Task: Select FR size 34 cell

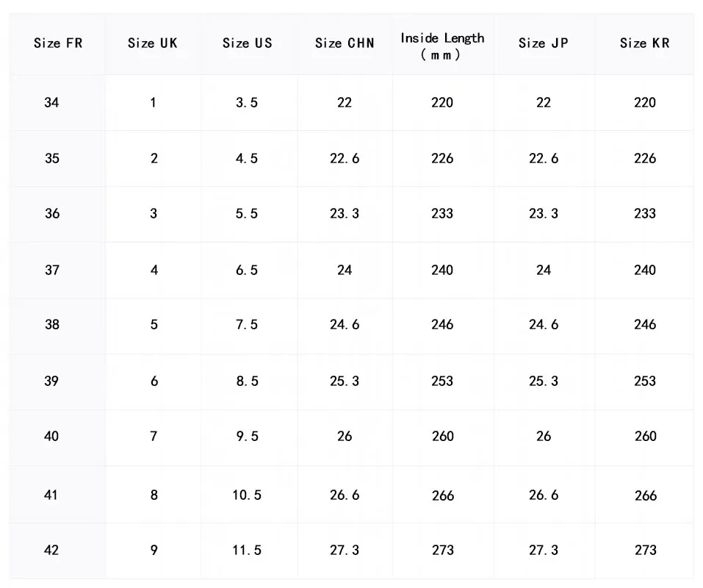Action: coord(51,103)
